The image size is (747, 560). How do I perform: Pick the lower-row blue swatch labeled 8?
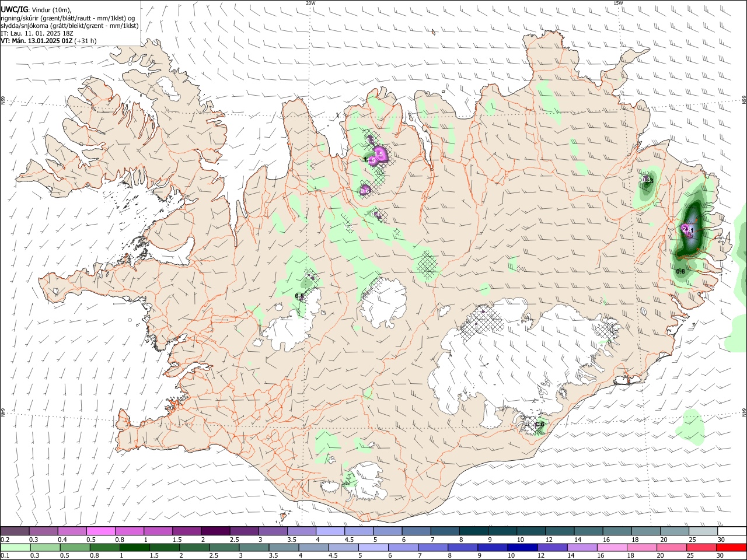(x=462, y=547)
